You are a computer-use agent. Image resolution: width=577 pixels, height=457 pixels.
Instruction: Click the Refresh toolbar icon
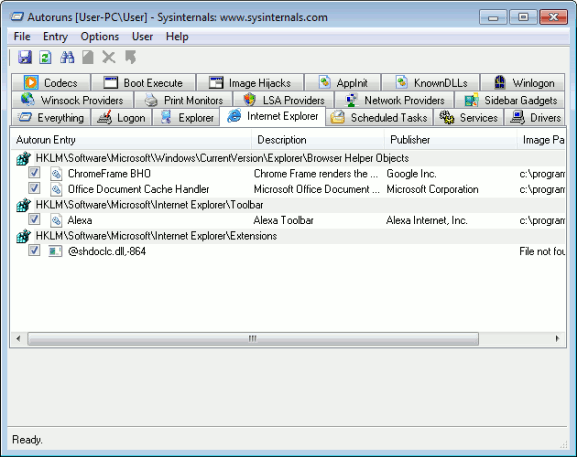pyautogui.click(x=46, y=57)
